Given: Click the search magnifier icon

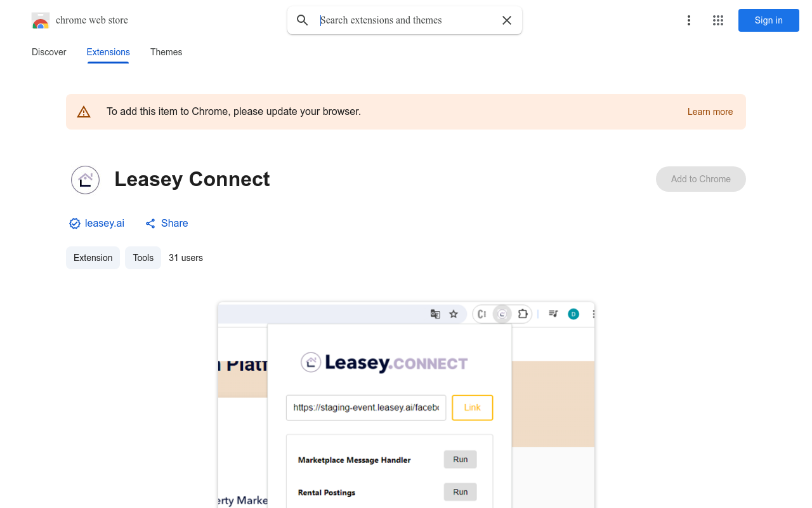Looking at the screenshot, I should (x=303, y=20).
